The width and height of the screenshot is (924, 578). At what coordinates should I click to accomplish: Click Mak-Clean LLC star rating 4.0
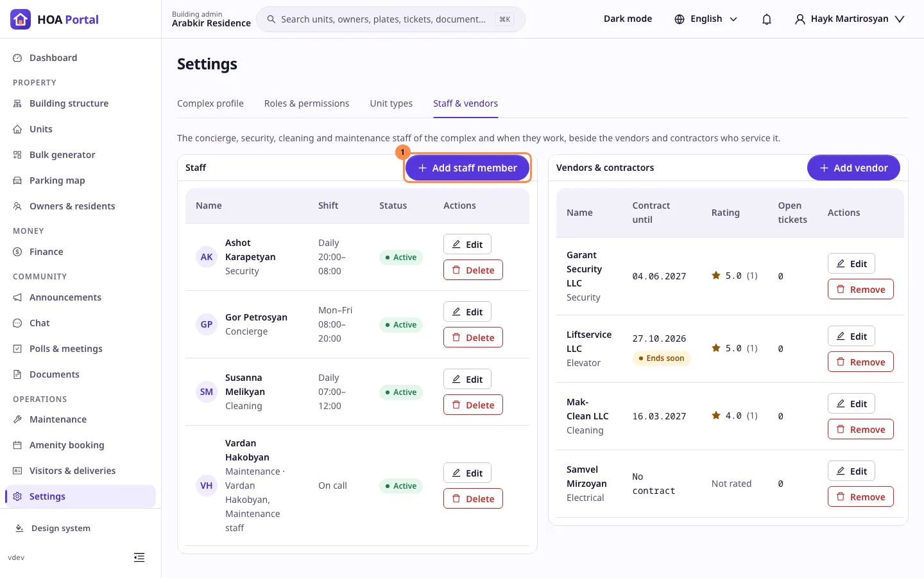click(x=735, y=416)
